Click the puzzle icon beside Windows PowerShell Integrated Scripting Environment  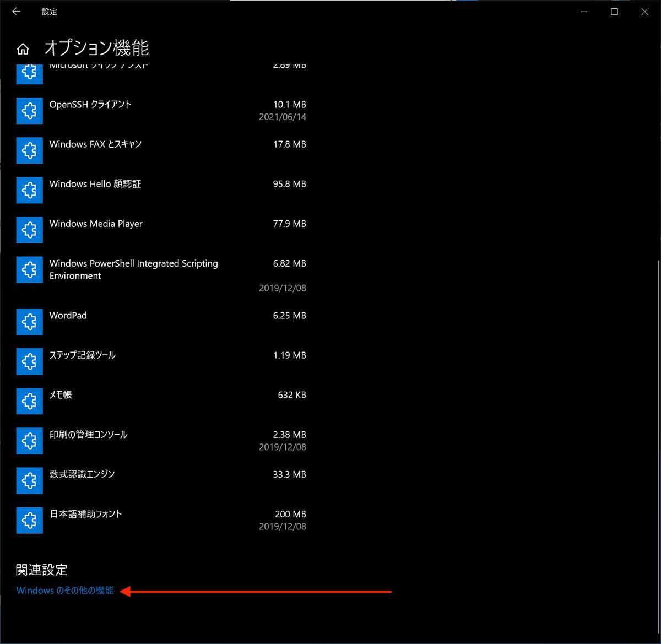(30, 269)
